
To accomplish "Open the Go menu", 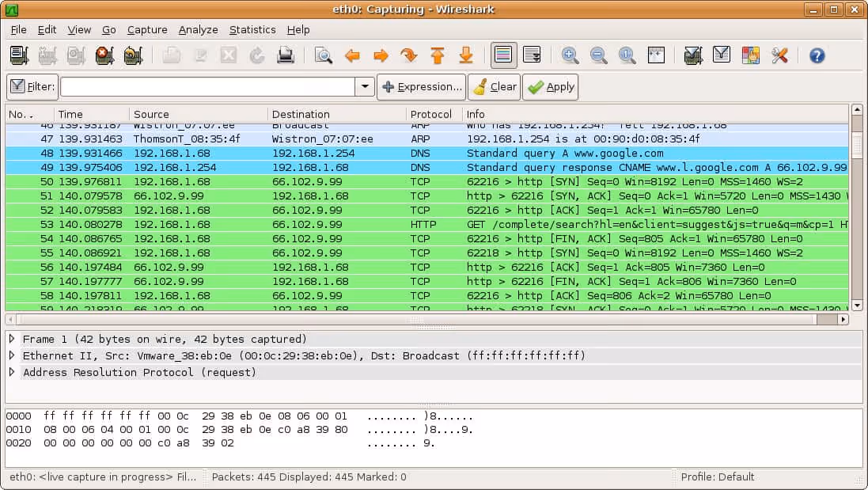I will [109, 30].
